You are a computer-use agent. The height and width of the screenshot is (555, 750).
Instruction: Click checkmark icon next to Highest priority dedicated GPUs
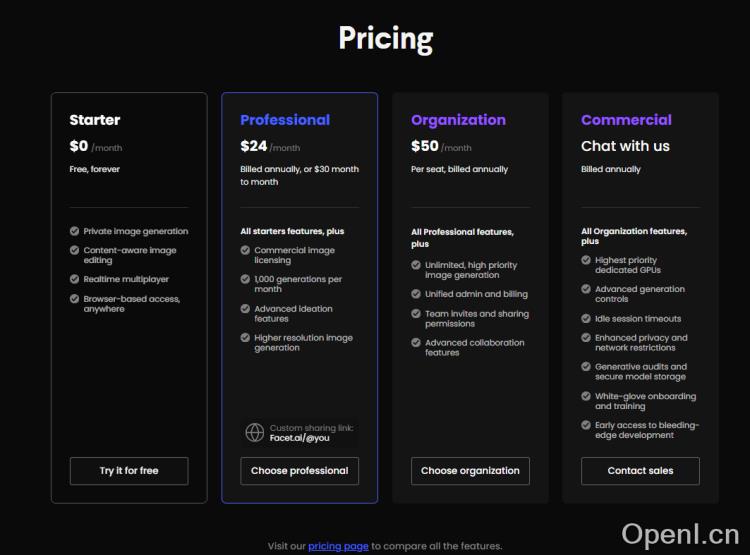(586, 260)
